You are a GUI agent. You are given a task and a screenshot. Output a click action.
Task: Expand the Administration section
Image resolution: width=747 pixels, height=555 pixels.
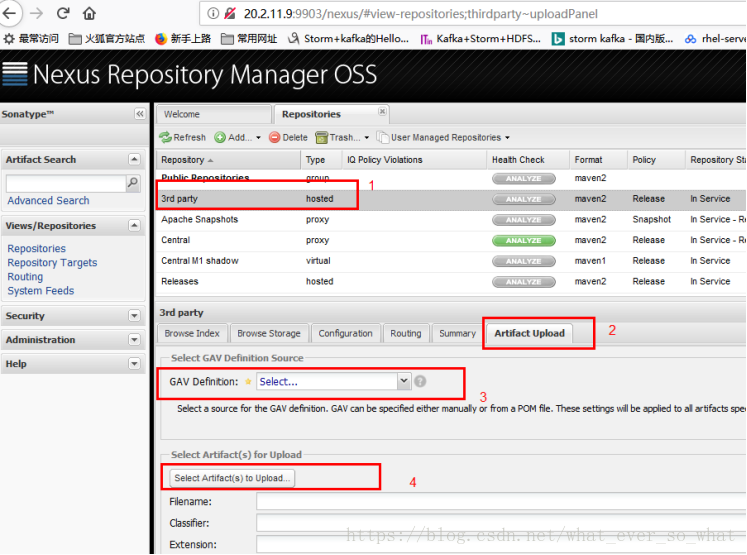click(134, 340)
